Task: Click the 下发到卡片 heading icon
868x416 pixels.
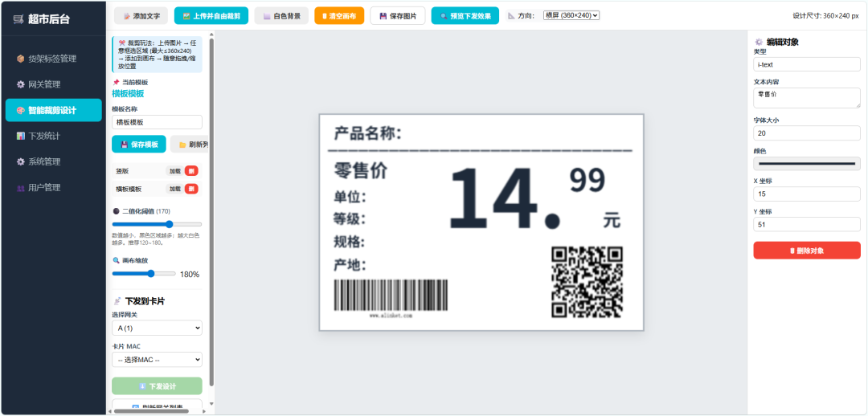Action: (117, 301)
